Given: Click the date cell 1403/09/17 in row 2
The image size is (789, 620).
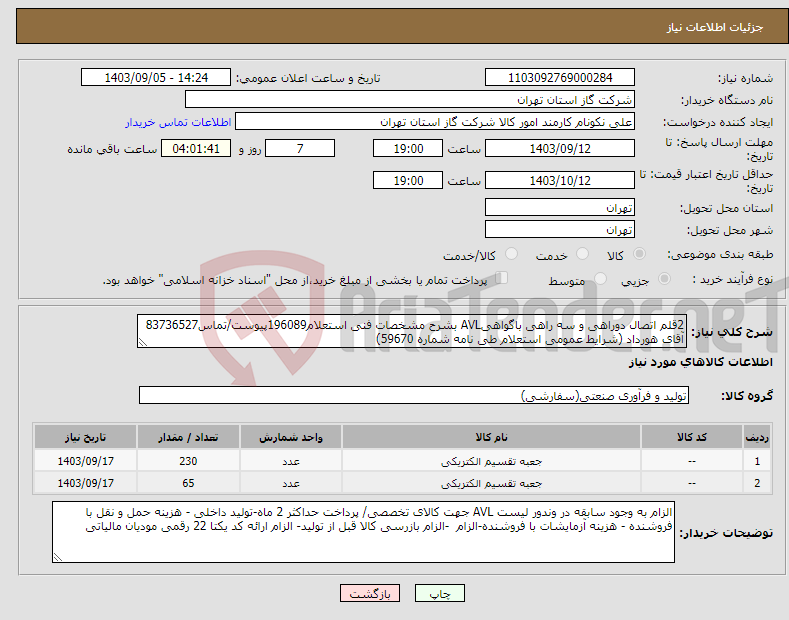Looking at the screenshot, I should click(x=85, y=483).
